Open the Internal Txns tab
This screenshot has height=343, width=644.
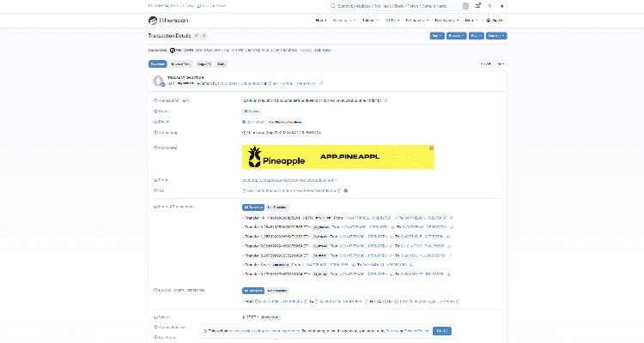(x=180, y=63)
